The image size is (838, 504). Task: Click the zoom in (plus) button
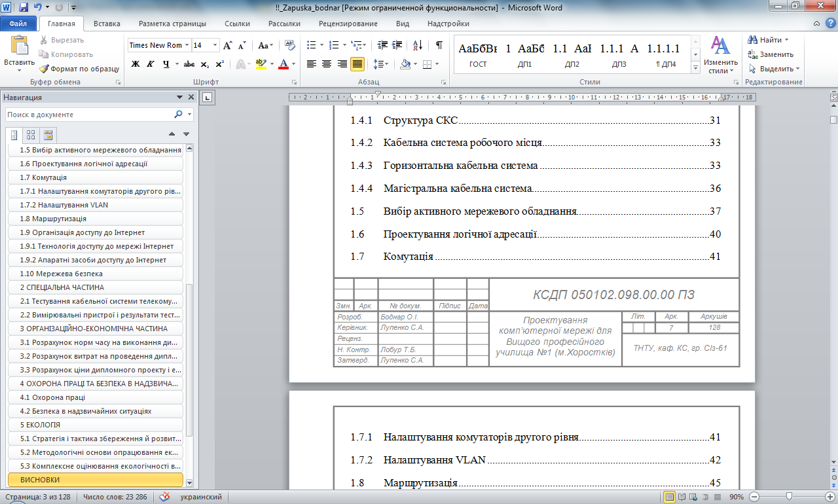click(x=831, y=497)
